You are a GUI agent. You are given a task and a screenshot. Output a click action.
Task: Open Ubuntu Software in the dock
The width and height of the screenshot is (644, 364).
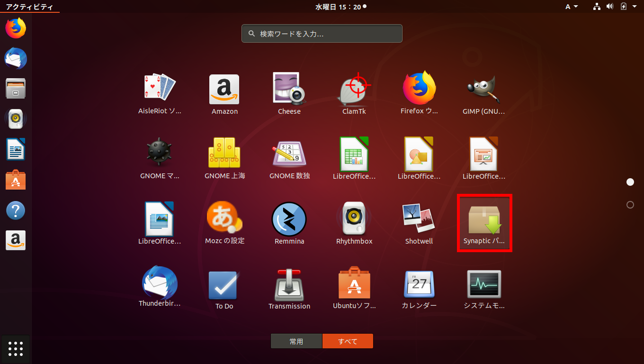(16, 180)
